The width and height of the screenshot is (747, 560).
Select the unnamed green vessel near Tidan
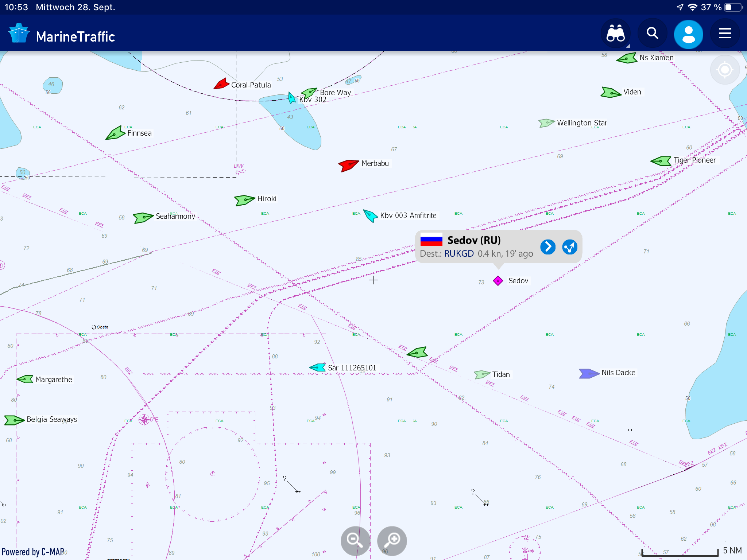coord(417,352)
